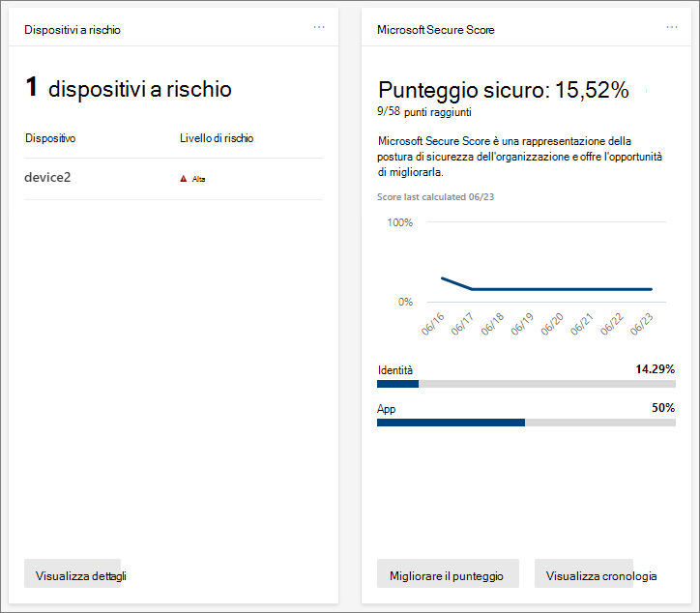Open the Dispositivi a rischio card options menu
The height and width of the screenshot is (613, 700).
point(319,27)
